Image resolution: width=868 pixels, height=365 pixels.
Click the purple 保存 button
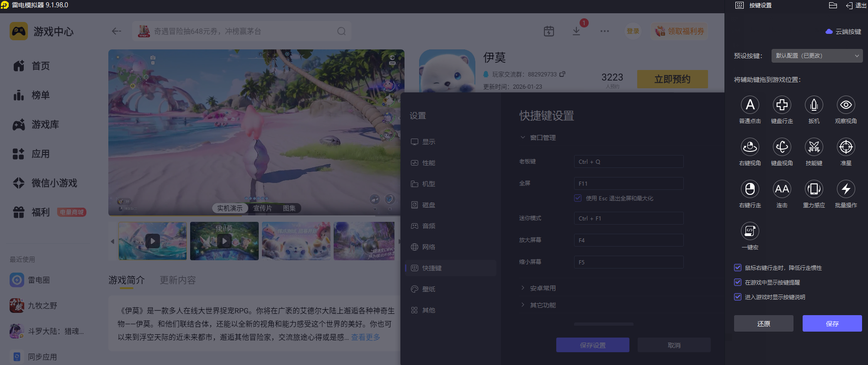832,323
